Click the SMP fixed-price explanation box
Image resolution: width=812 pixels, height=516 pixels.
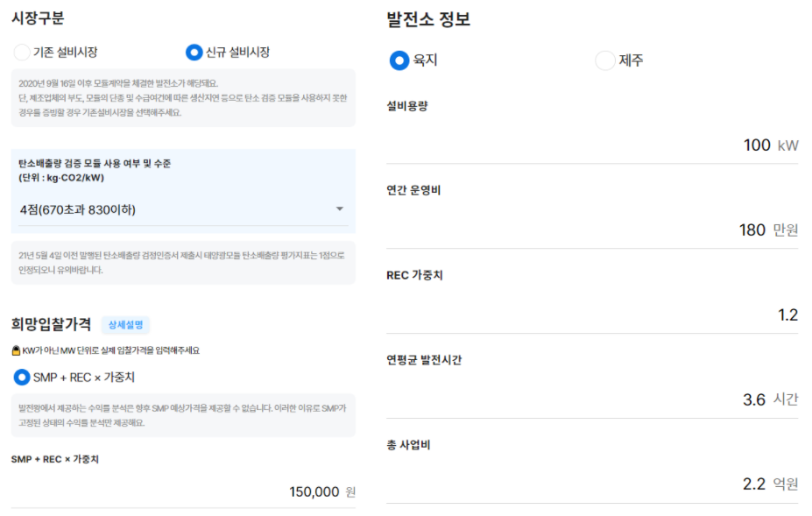(x=183, y=415)
